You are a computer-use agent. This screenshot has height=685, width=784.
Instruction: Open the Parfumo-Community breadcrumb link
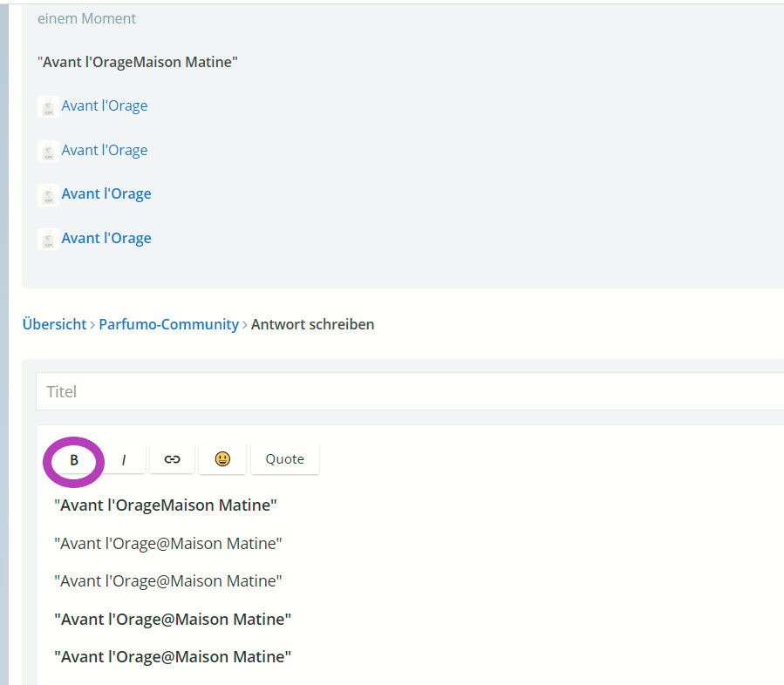click(x=168, y=324)
